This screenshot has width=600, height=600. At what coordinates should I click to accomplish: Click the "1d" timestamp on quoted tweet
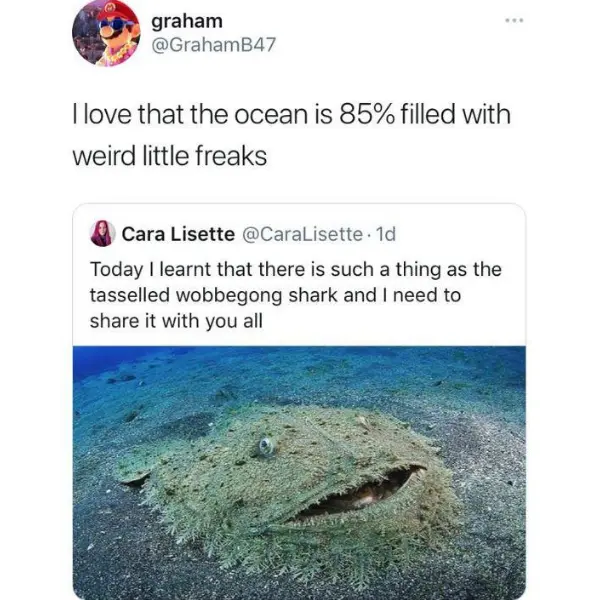384,234
